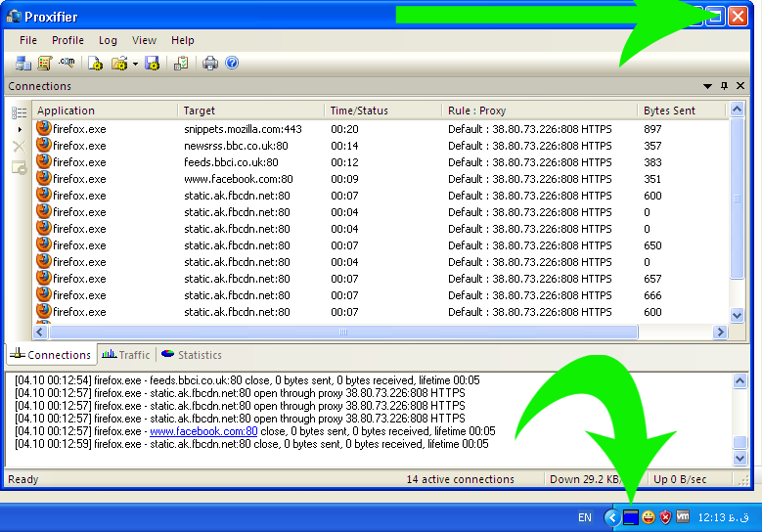762x532 pixels.
Task: Click the Ready status text
Action: [x=22, y=479]
